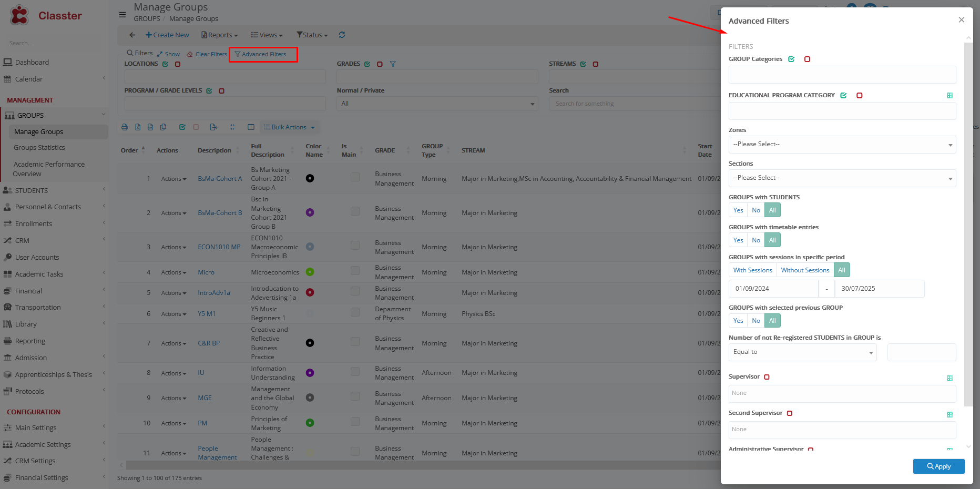The height and width of the screenshot is (489, 980).
Task: Open the Sections dropdown
Action: tap(842, 178)
